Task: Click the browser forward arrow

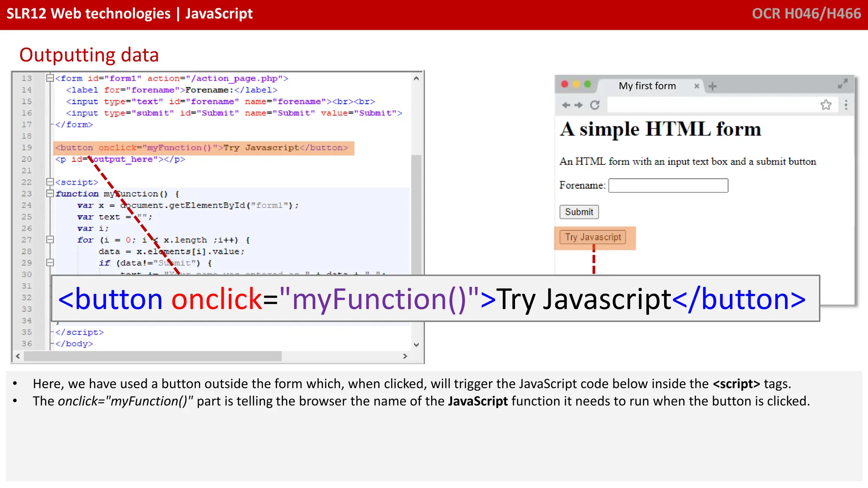Action: pos(579,105)
